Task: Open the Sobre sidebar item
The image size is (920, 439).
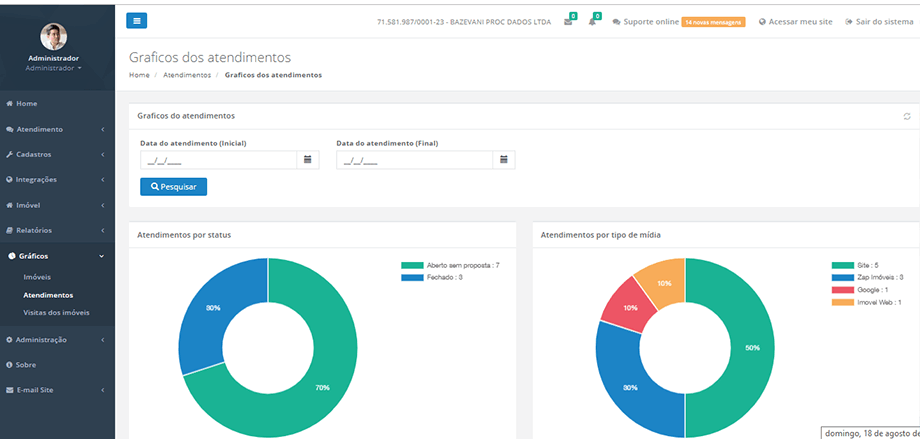Action: click(26, 365)
